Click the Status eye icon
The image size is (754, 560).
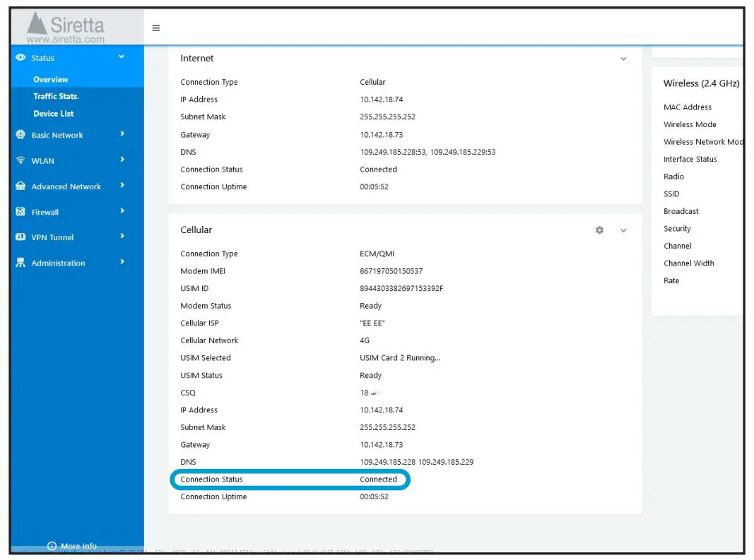coord(20,57)
